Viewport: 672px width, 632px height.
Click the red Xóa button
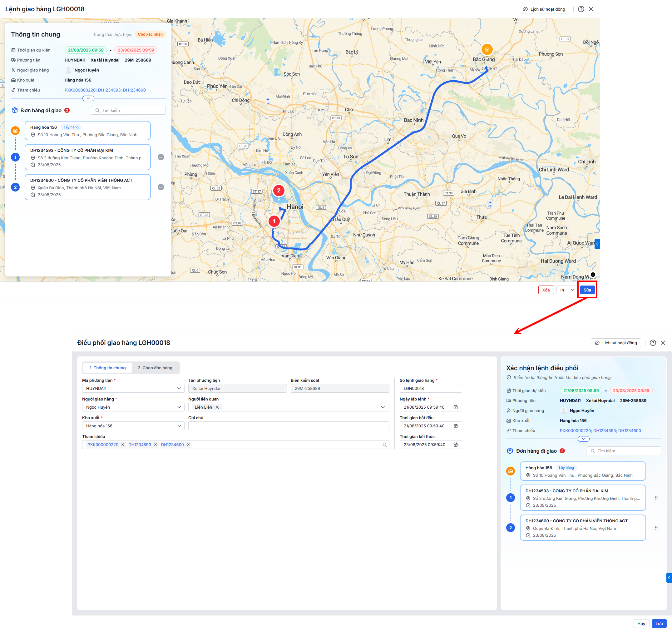coord(546,290)
